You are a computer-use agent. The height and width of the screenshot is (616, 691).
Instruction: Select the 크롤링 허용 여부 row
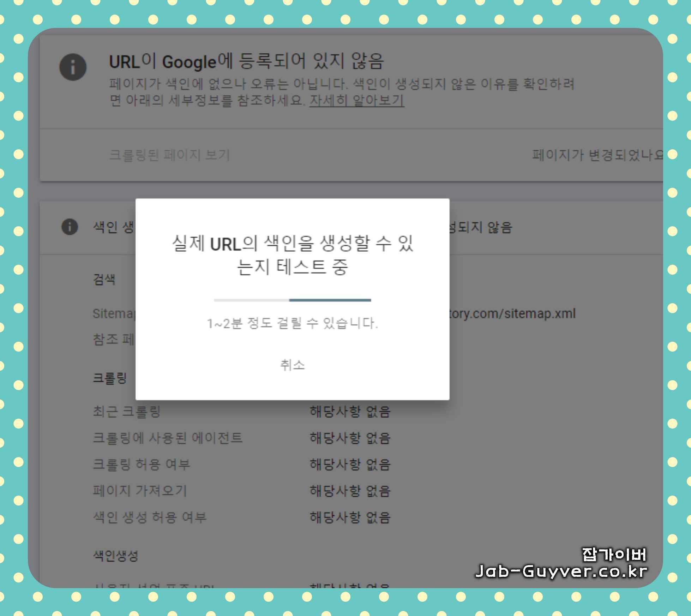(x=142, y=464)
